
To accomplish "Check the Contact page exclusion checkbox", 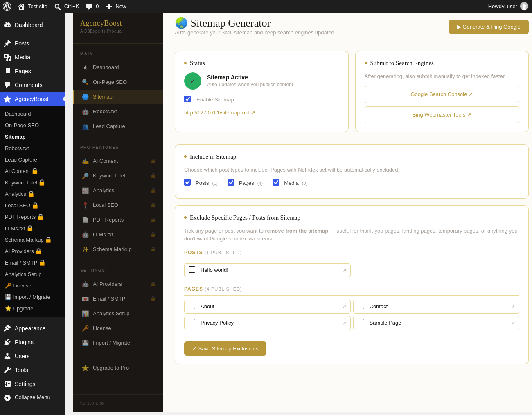I will (361, 306).
